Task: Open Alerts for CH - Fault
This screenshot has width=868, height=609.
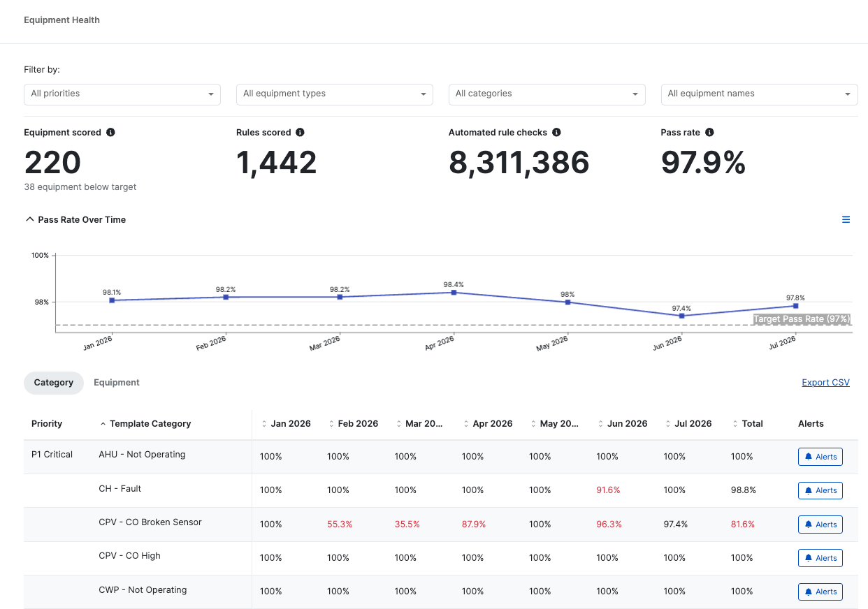Action: click(x=820, y=490)
